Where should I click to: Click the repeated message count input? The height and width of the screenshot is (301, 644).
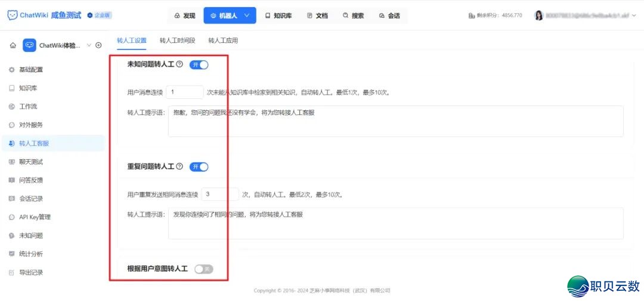click(x=220, y=194)
